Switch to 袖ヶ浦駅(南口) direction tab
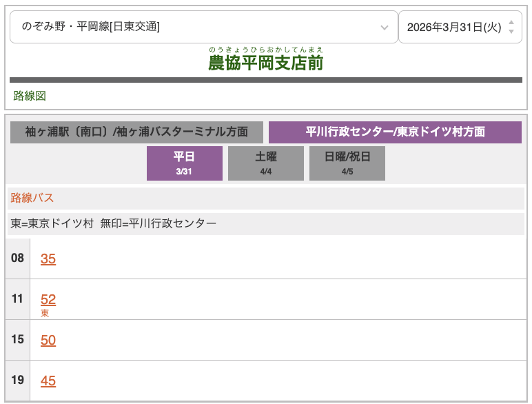The width and height of the screenshot is (532, 404). pos(136,132)
